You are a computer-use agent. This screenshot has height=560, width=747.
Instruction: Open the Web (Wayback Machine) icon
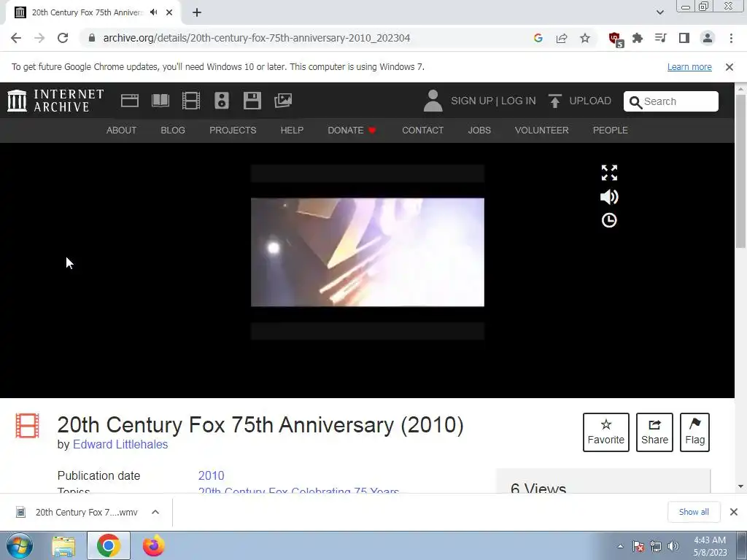pos(130,101)
